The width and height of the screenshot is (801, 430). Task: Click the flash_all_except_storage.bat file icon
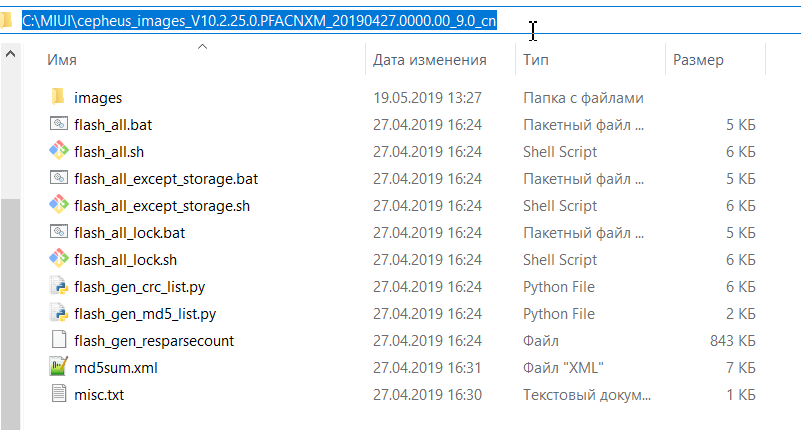tap(58, 179)
